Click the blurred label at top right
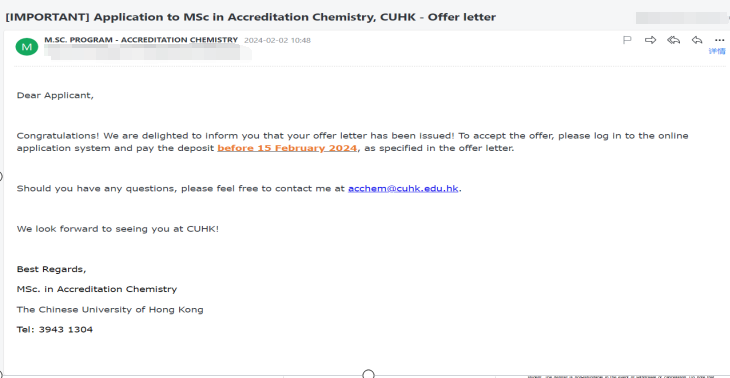Viewport: 730px width, 378px height. point(682,18)
